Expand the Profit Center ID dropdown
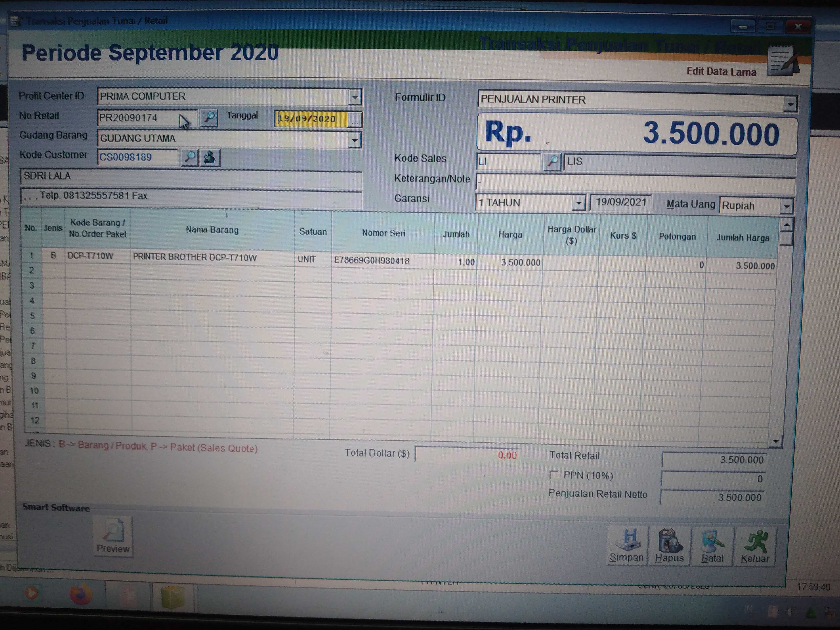The image size is (840, 630). [x=355, y=98]
